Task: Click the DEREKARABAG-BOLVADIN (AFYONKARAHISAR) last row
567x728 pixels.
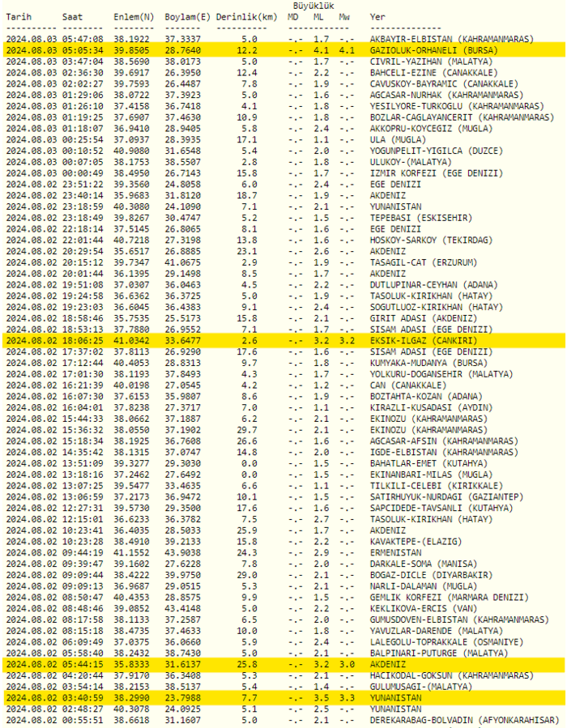Action: click(x=463, y=719)
